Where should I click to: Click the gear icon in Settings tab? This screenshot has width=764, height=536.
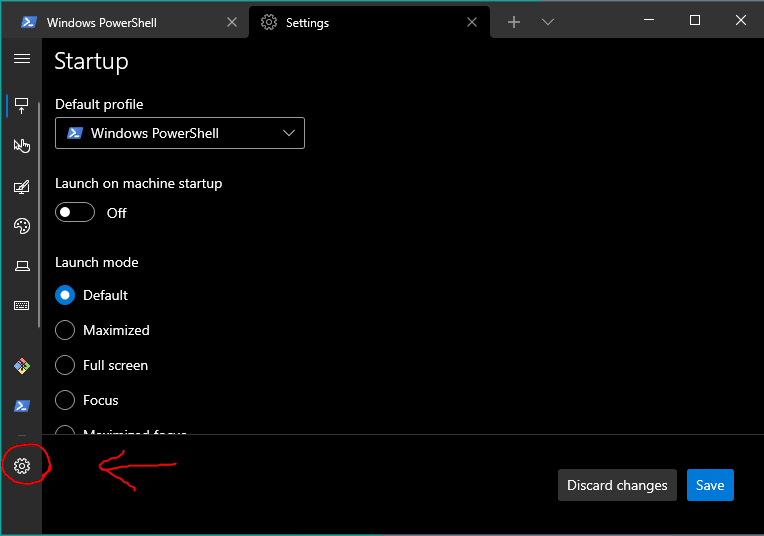[269, 22]
